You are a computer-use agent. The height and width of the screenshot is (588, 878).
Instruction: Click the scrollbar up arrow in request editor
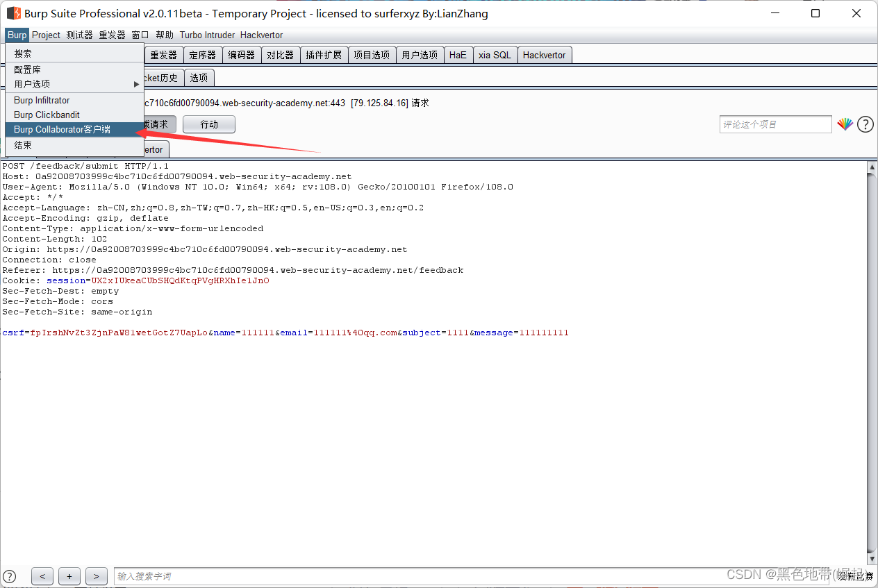point(872,167)
